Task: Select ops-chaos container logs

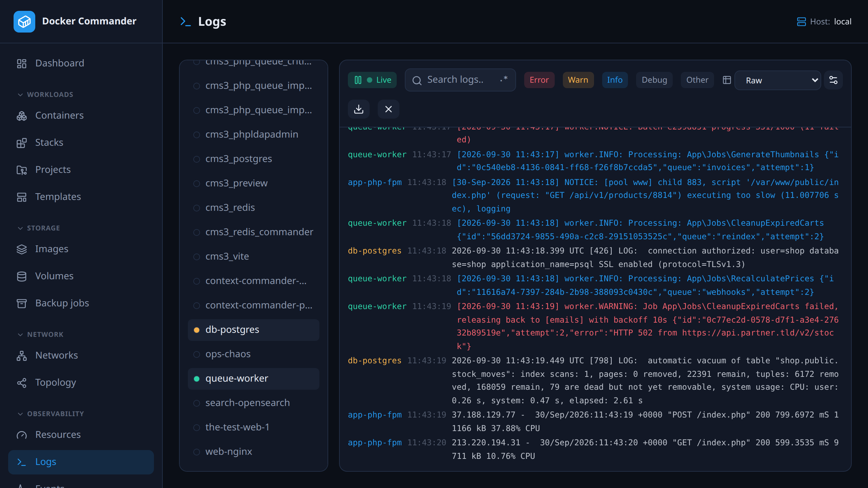Action: 254,354
